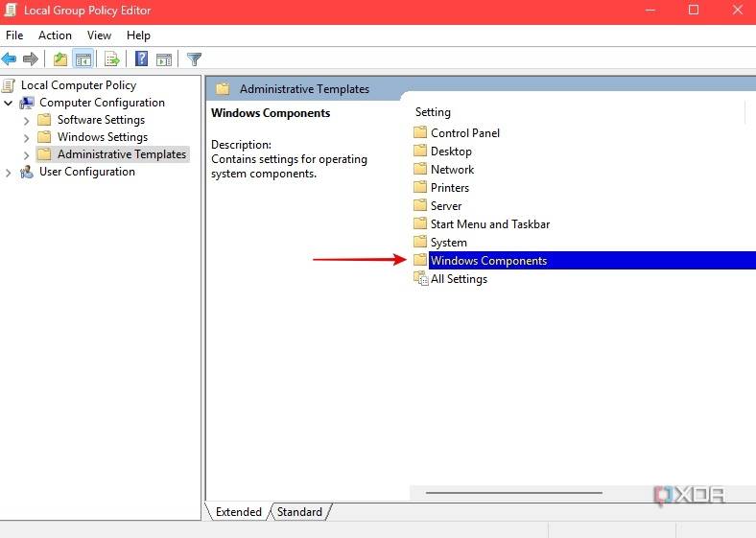Click the Windows Components folder icon
Screen dimensions: 756x538
point(420,260)
